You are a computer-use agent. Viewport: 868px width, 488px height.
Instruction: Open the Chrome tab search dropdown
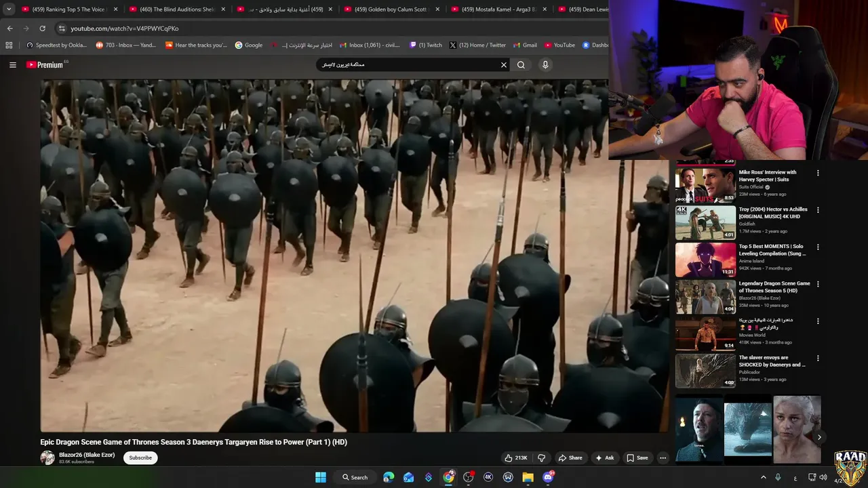[9, 9]
